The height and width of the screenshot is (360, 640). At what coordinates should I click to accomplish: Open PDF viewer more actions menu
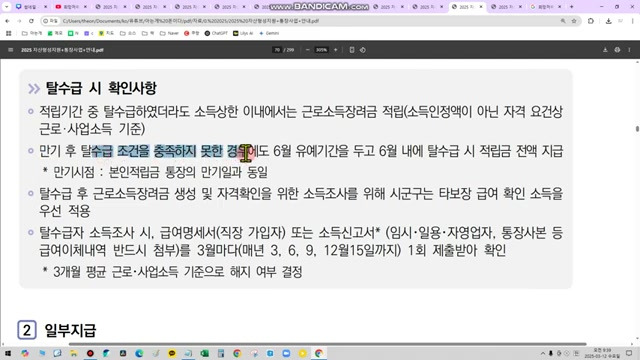coord(629,50)
